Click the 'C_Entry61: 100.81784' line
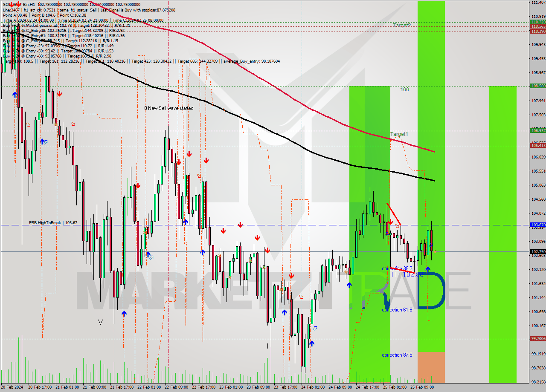Image resolution: width=546 pixels, height=392 pixels. [x=64, y=35]
